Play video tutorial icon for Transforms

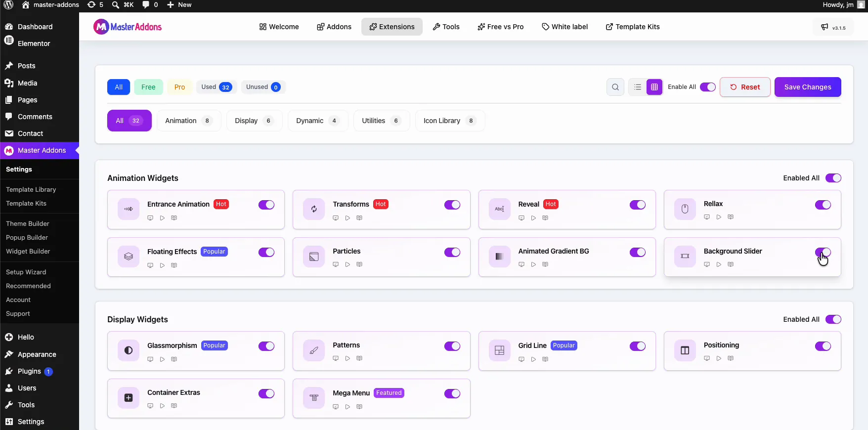pos(347,218)
